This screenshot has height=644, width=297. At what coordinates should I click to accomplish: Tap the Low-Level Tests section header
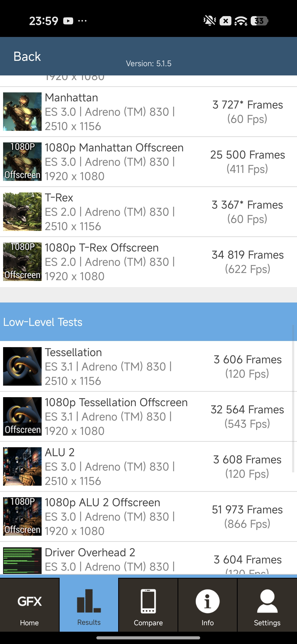coord(148,322)
